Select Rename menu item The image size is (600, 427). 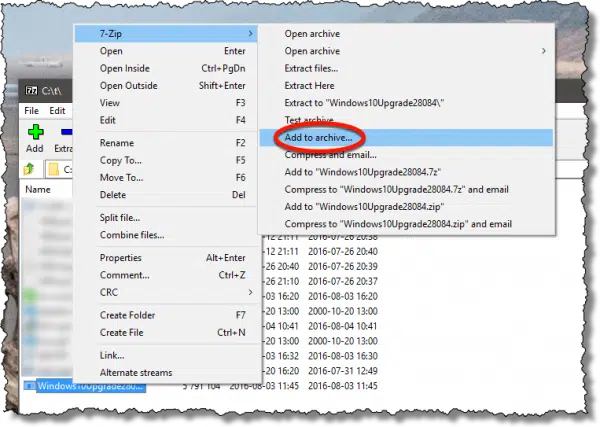point(168,143)
